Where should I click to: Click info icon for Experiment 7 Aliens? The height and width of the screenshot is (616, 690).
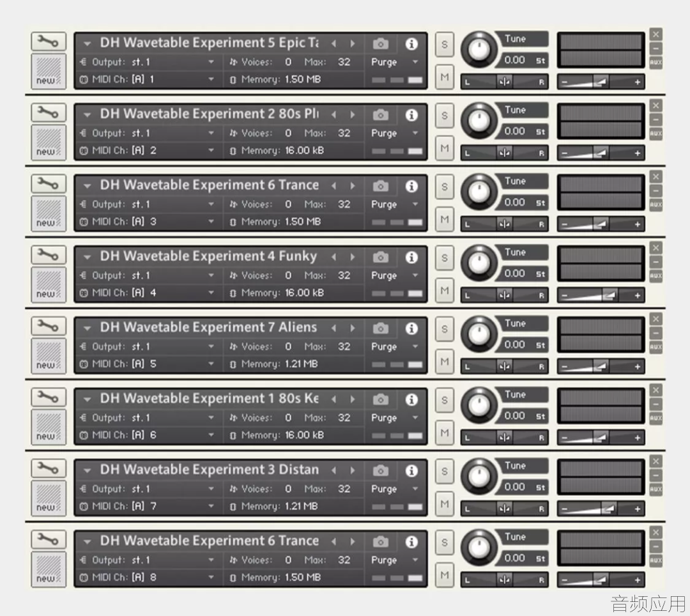[411, 328]
